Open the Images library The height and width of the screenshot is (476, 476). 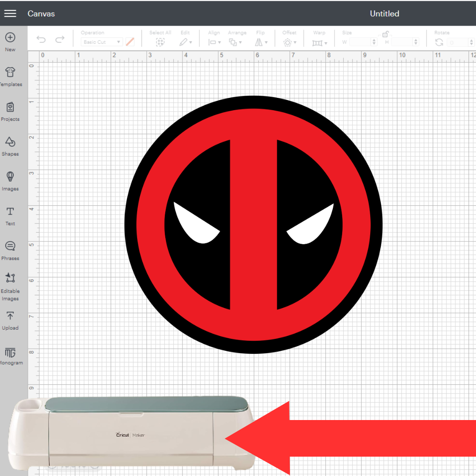(x=10, y=181)
